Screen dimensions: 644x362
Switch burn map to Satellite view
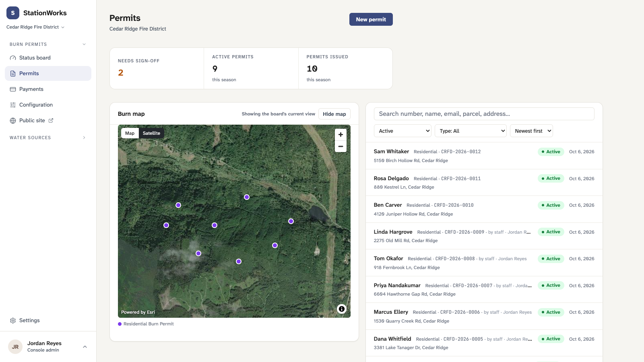[x=151, y=133]
